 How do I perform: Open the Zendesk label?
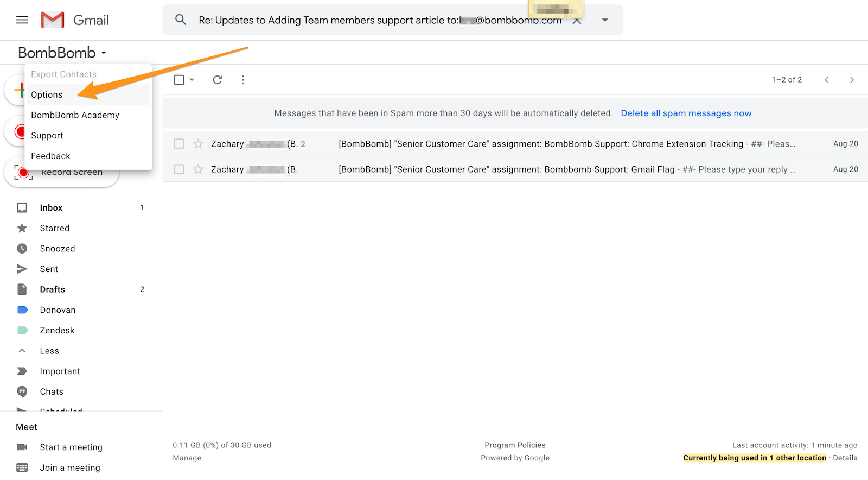point(57,331)
